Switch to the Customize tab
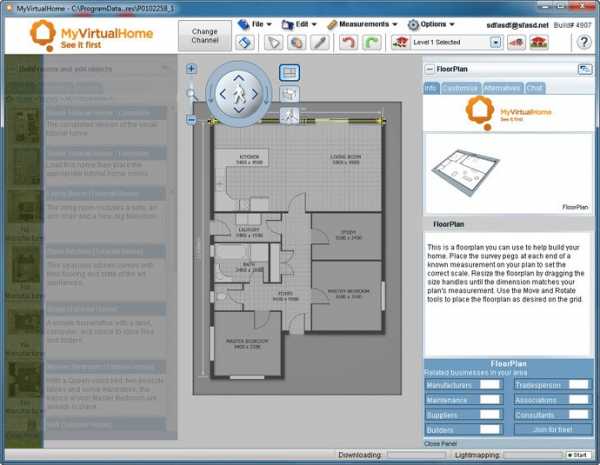The image size is (600, 465). pos(460,88)
